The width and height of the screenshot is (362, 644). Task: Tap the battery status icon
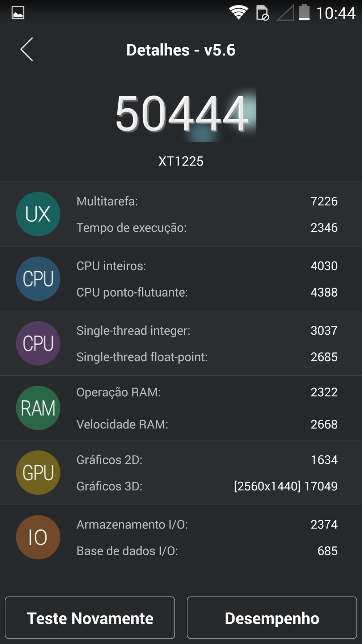click(304, 13)
